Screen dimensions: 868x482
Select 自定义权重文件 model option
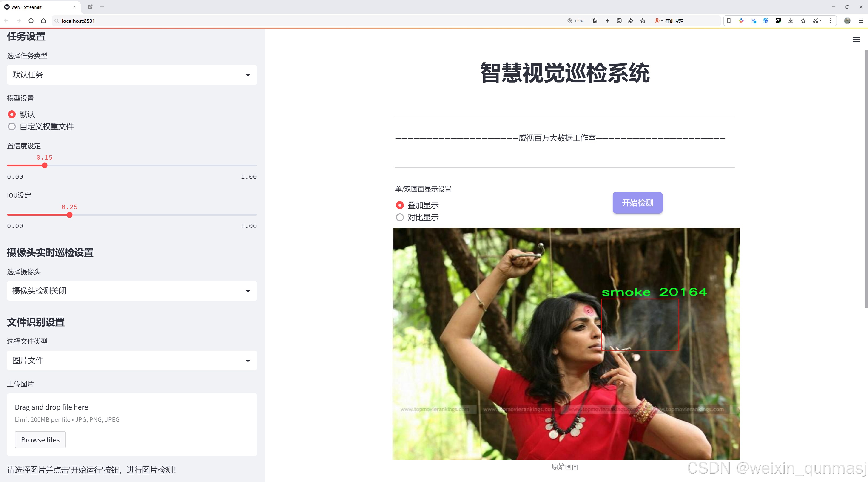tap(12, 127)
